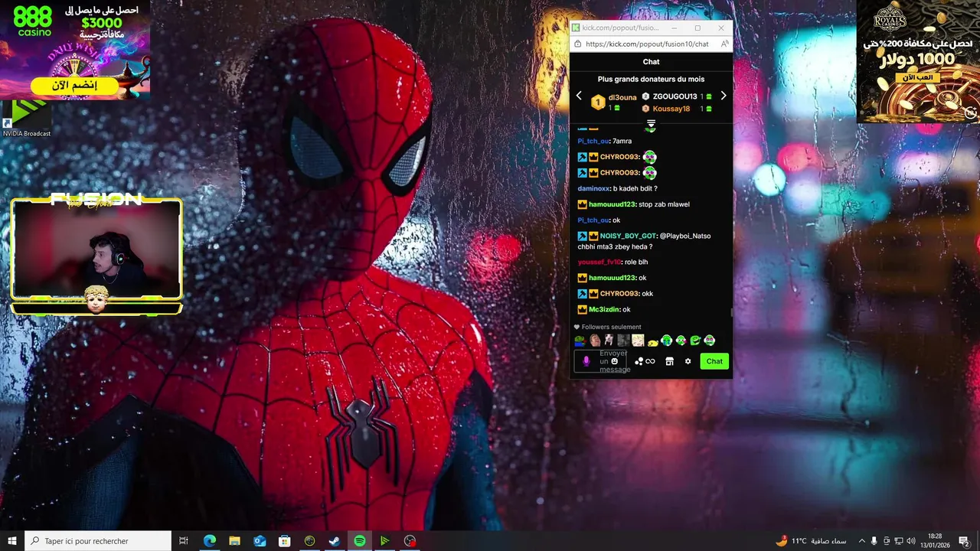980x551 pixels.
Task: Click username youssef_fv10 in chat
Action: [x=599, y=262]
